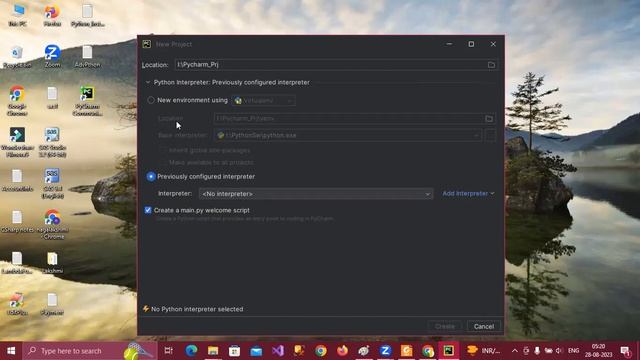Click the No Python interpreter selected warning
This screenshot has width=640, height=360.
(x=193, y=309)
